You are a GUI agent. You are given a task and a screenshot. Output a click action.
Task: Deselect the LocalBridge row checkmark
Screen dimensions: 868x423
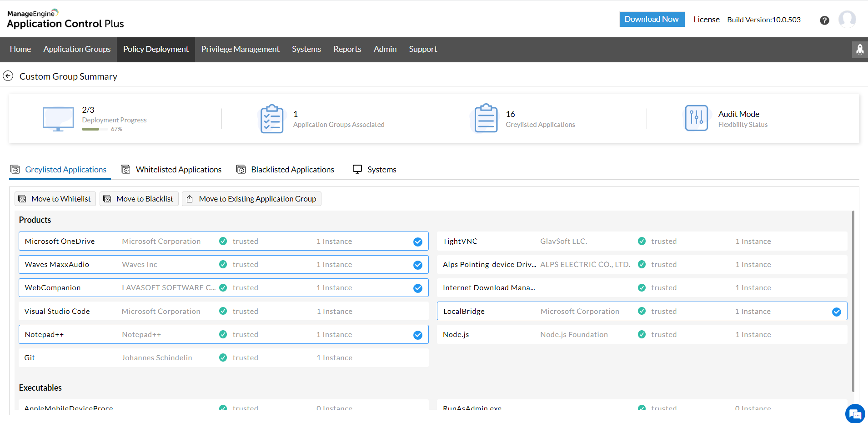click(x=836, y=312)
